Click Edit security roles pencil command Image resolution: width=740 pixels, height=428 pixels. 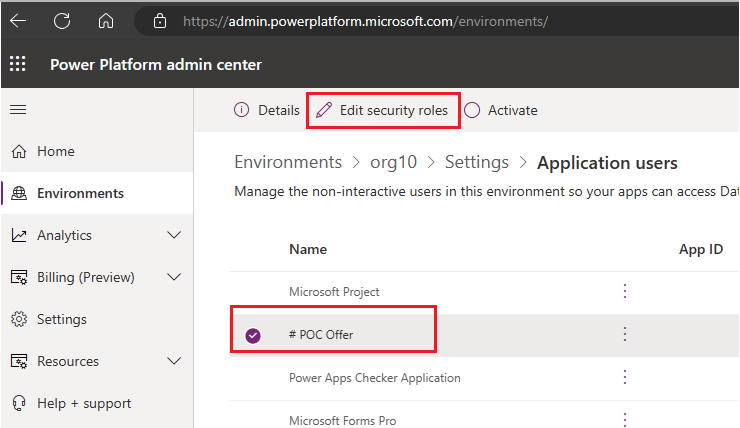[x=383, y=110]
